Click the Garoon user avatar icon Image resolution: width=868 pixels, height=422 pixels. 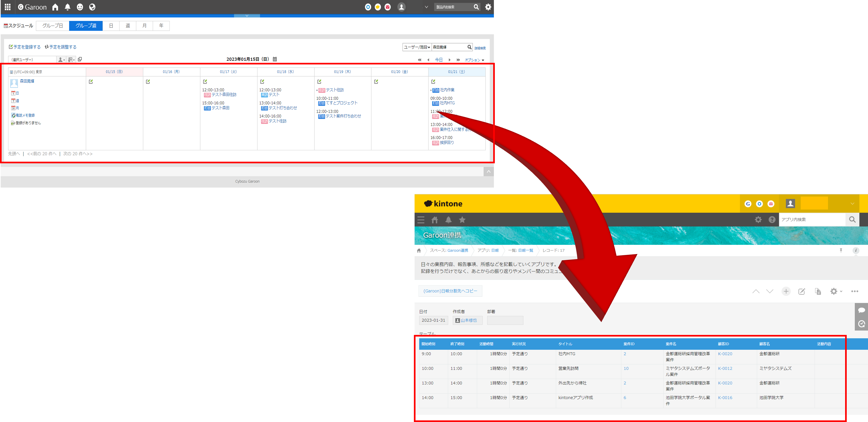click(401, 7)
